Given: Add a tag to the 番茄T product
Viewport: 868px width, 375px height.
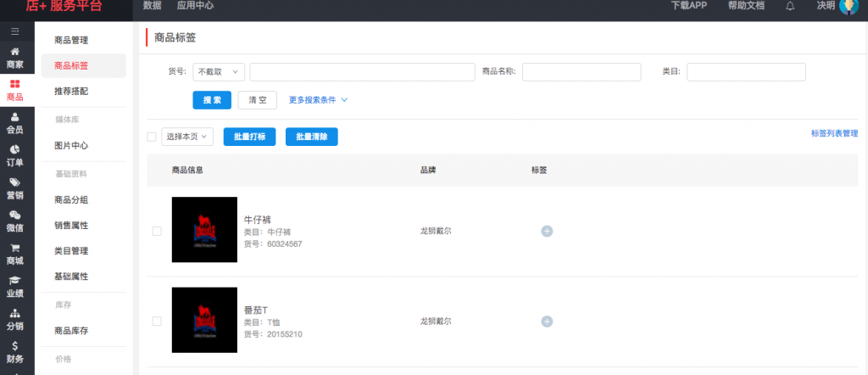Looking at the screenshot, I should (x=547, y=322).
